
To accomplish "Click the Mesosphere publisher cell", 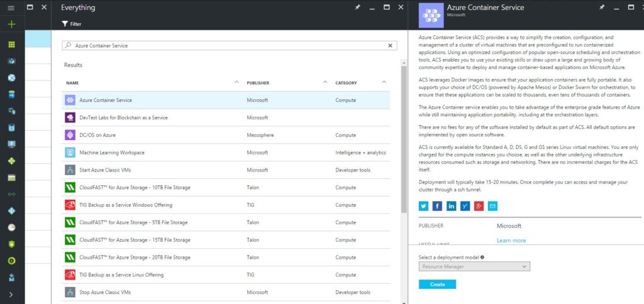I will tap(260, 135).
